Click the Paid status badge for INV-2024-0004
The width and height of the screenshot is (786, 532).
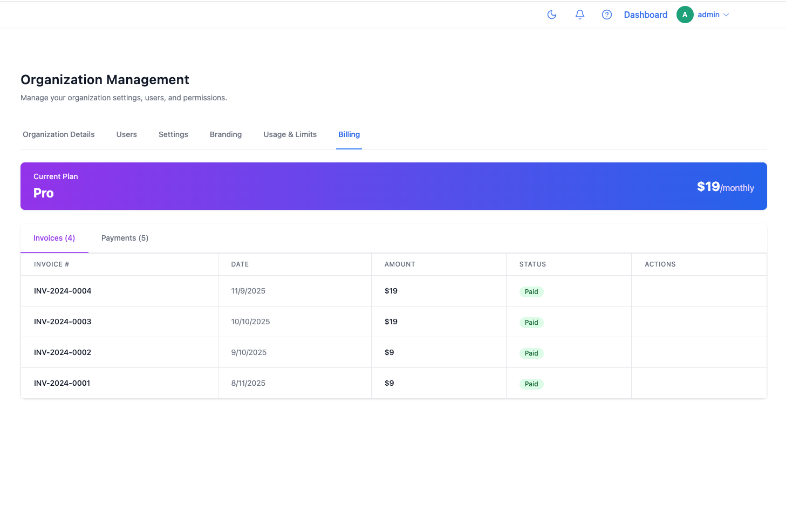click(531, 291)
